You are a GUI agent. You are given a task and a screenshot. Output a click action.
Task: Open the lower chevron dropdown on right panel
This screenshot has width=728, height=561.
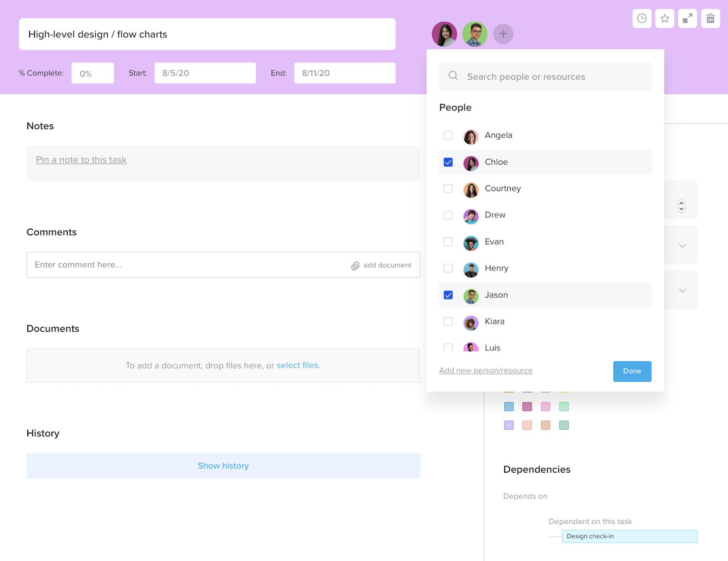[682, 290]
